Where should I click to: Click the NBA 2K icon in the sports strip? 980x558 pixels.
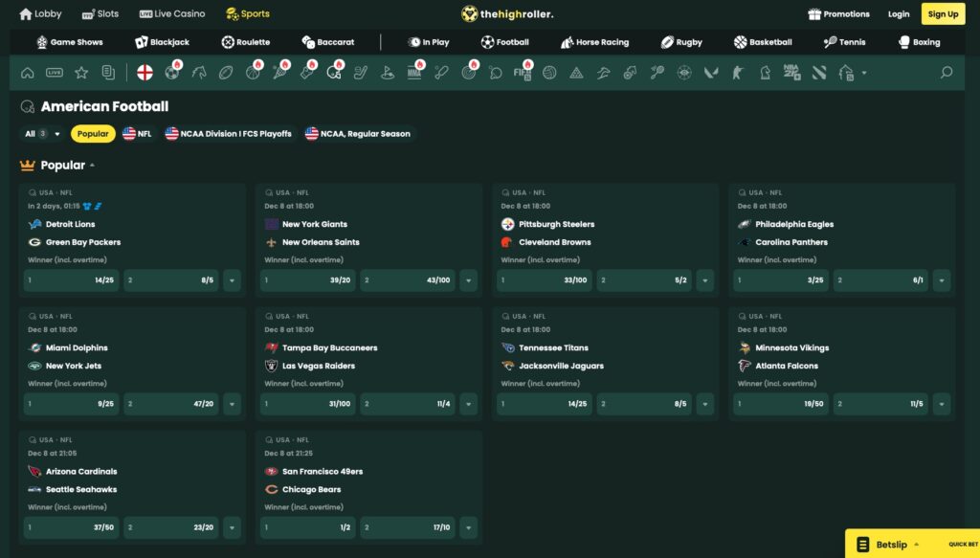pyautogui.click(x=790, y=71)
